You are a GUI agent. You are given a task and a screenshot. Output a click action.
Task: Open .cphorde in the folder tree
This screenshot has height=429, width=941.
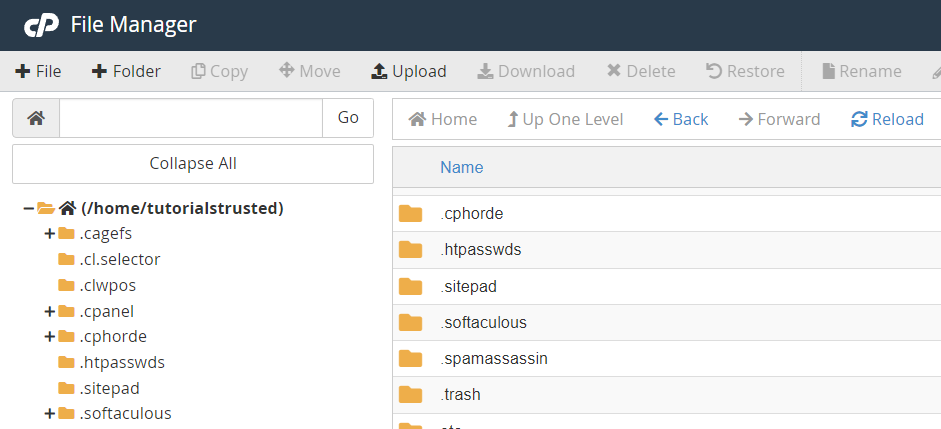113,337
